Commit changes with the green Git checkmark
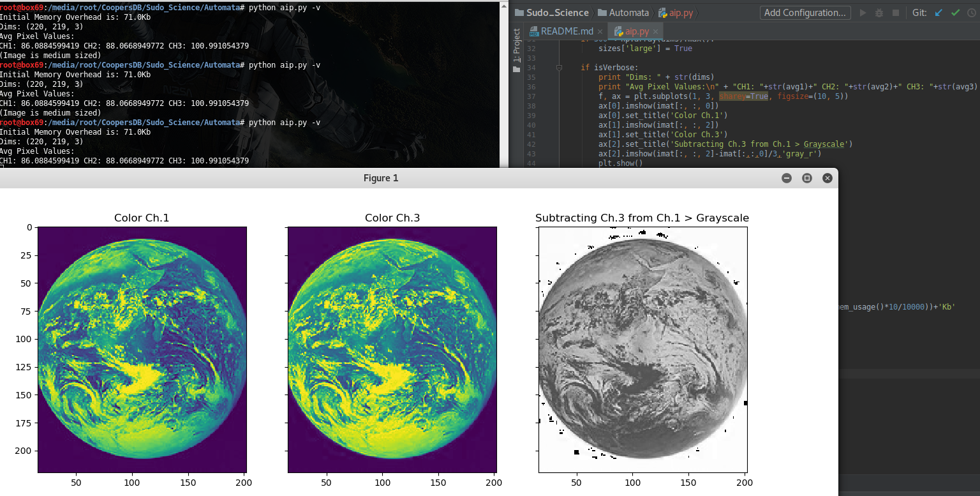The height and width of the screenshot is (496, 980). (955, 13)
